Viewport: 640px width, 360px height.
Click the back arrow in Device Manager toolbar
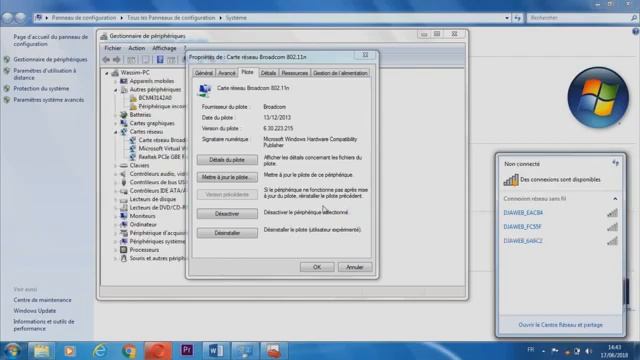[x=106, y=60]
